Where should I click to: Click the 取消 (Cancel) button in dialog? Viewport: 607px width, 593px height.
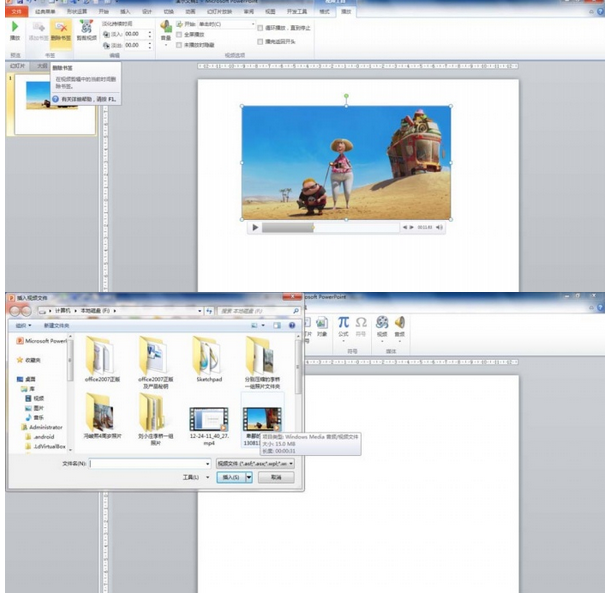(275, 478)
